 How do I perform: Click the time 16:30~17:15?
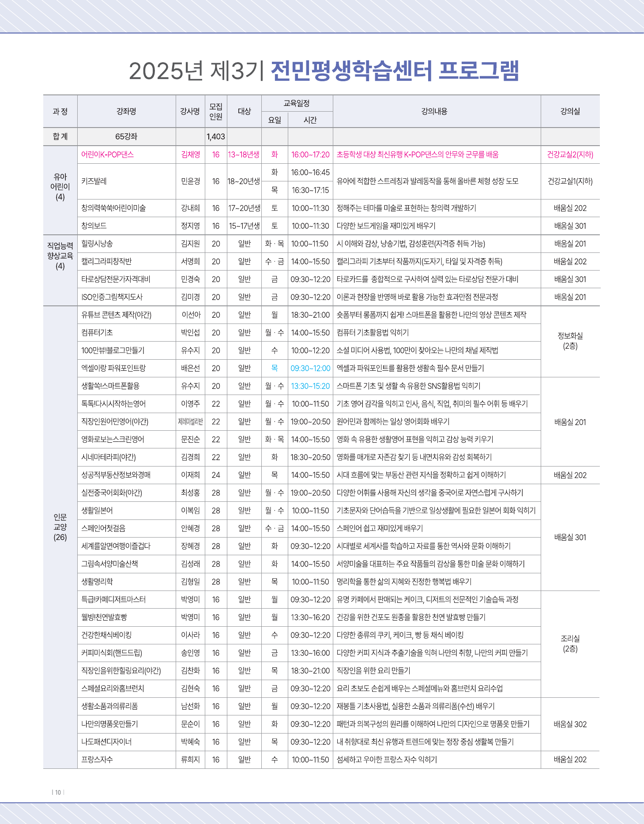[x=310, y=190]
